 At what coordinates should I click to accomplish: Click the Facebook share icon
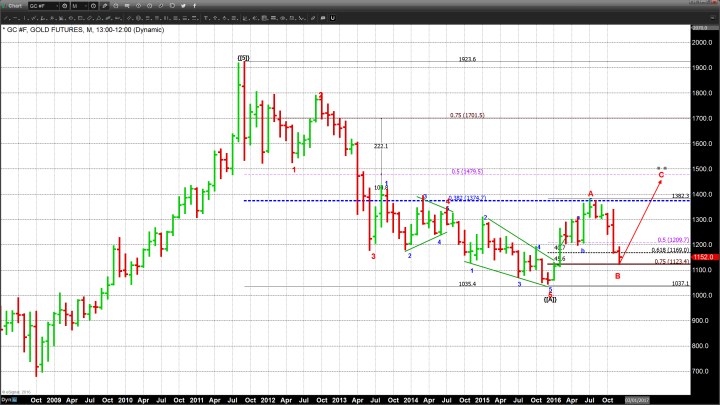(194, 6)
